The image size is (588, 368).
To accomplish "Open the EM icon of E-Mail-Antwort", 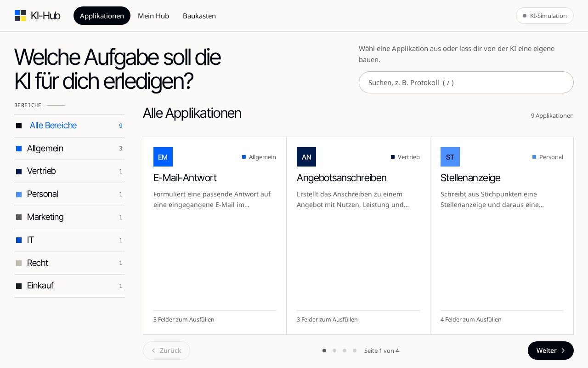I will click(163, 157).
